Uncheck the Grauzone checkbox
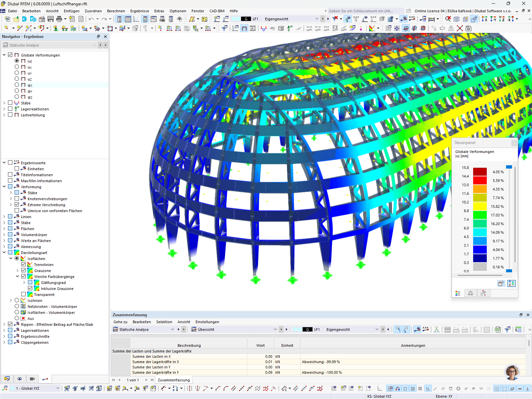532x399 pixels. click(x=24, y=270)
